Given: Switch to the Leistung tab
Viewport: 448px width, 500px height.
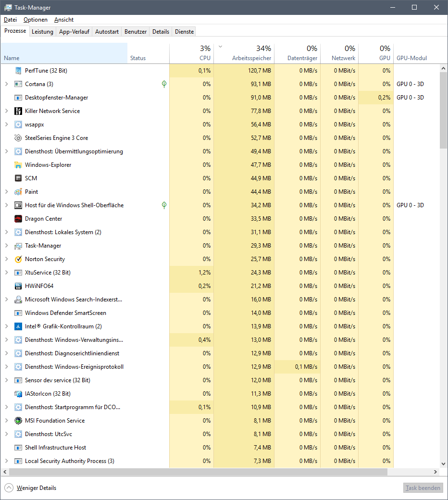Looking at the screenshot, I should (x=42, y=32).
